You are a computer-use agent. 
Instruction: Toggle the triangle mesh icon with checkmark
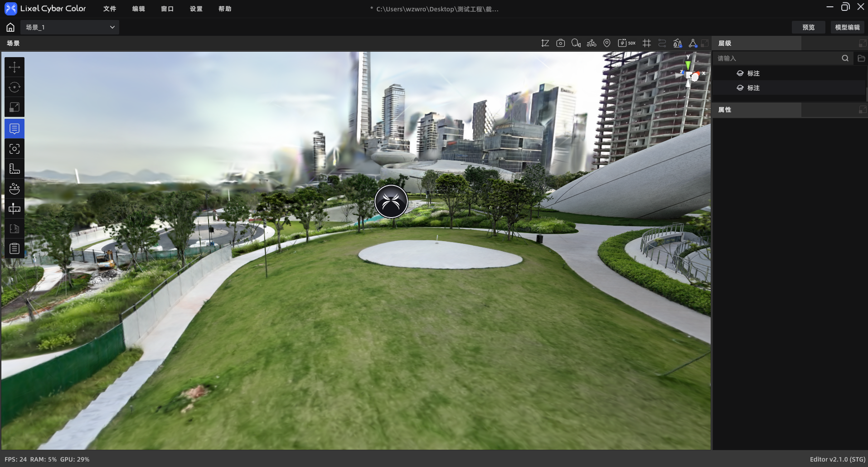693,43
